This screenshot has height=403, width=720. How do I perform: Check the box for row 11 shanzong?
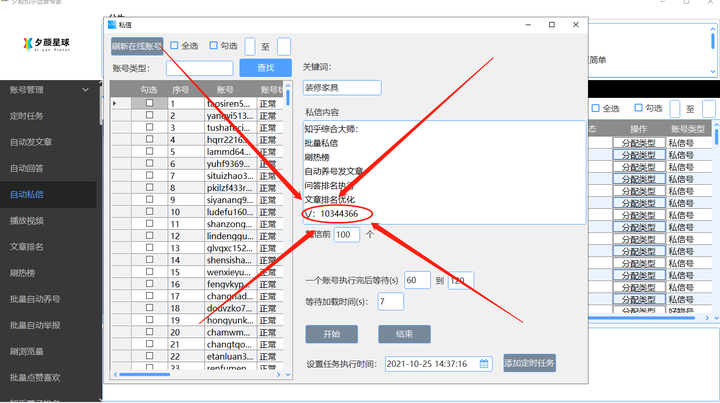[150, 224]
